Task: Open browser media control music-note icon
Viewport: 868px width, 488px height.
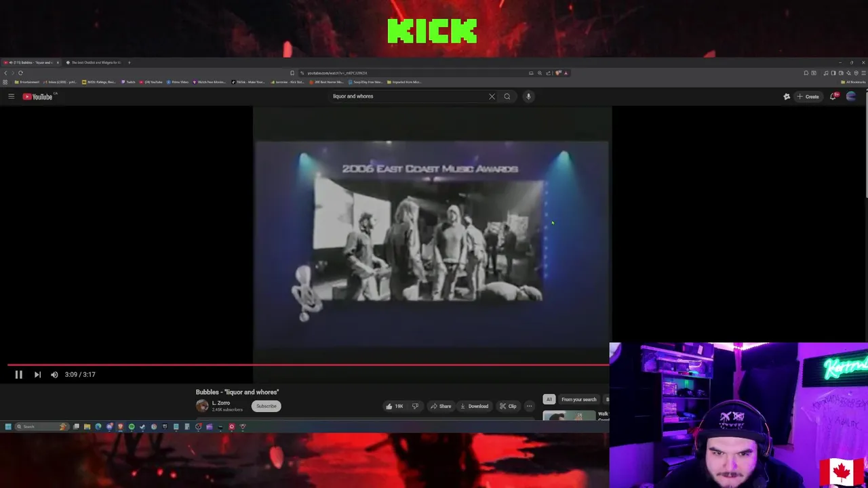Action: click(x=825, y=73)
